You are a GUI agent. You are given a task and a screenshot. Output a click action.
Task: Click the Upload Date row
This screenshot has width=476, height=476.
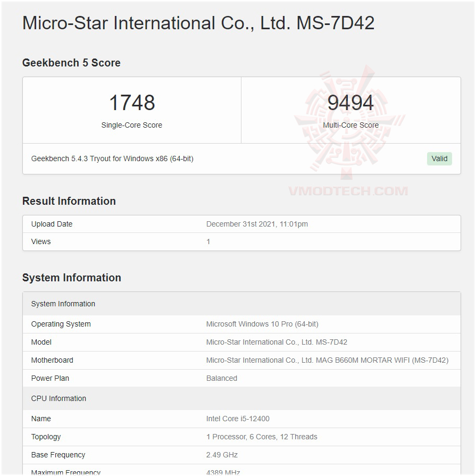click(52, 224)
